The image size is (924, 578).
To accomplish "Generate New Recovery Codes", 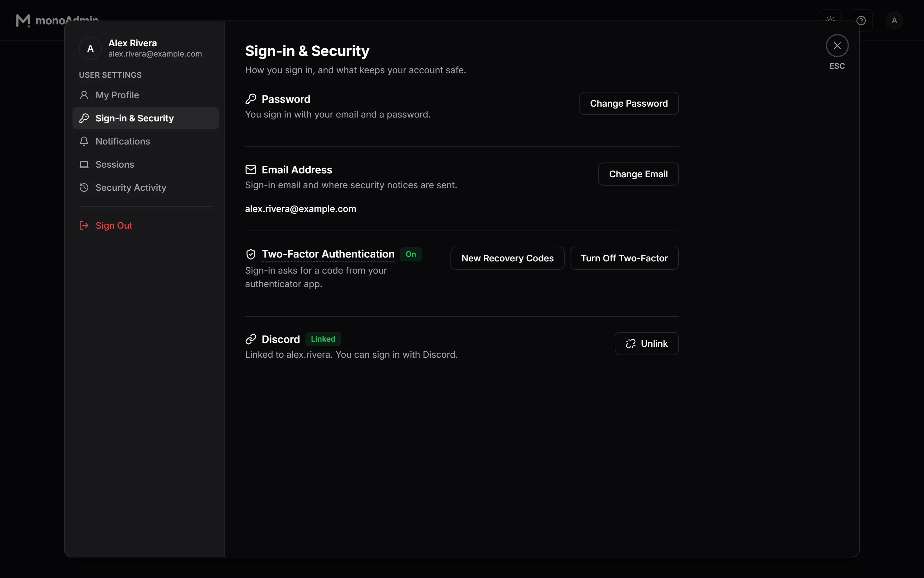I will [508, 258].
